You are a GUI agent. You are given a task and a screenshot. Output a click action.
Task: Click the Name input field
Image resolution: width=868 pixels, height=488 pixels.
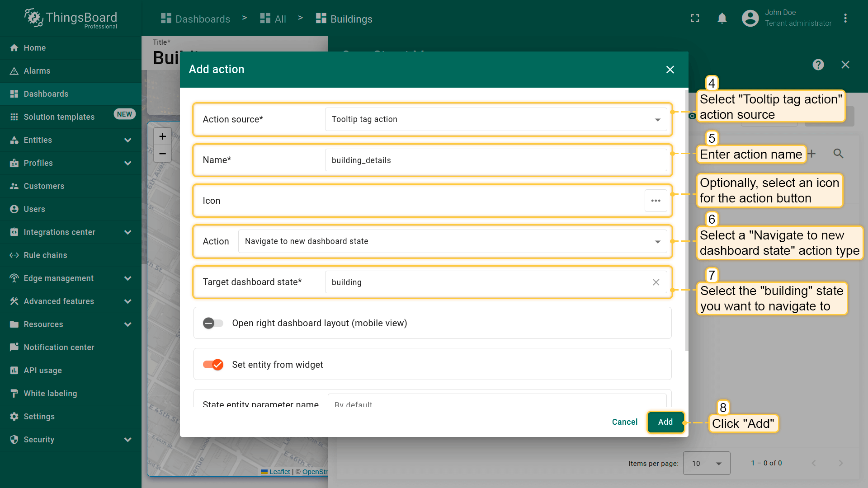[495, 160]
